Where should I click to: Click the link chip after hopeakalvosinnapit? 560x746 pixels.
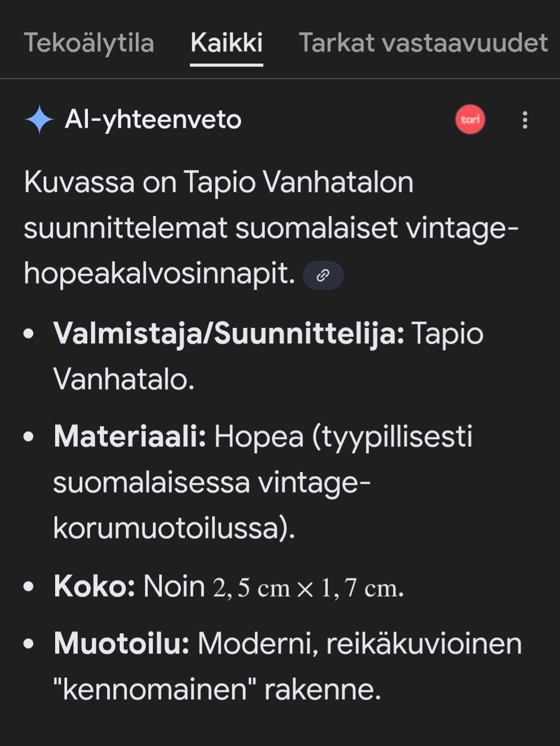click(323, 275)
